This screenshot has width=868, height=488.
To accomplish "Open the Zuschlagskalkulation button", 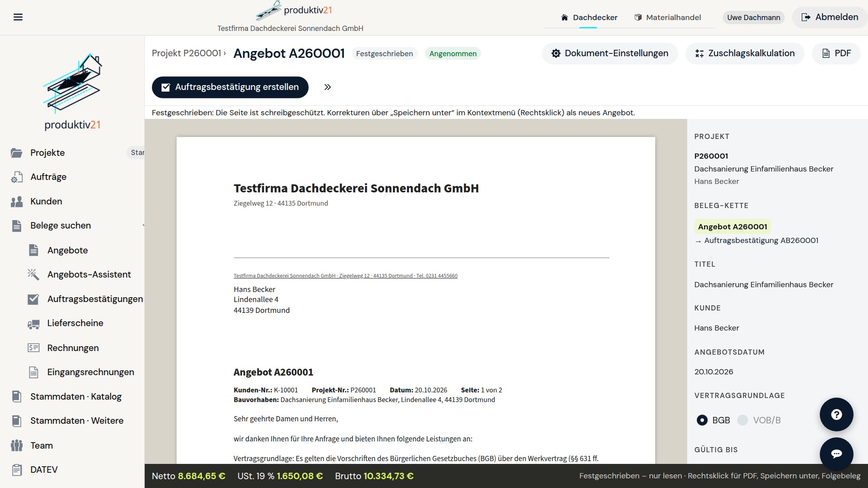I will point(745,53).
